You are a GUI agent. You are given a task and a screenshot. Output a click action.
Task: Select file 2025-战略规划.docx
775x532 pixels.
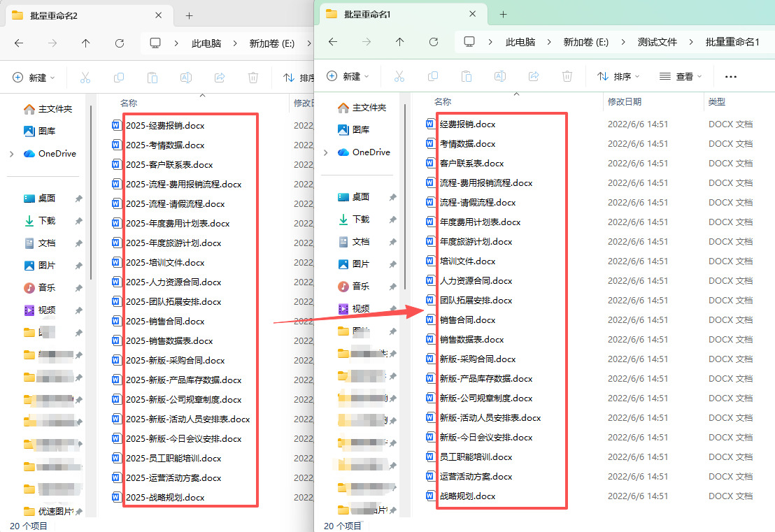tap(165, 498)
